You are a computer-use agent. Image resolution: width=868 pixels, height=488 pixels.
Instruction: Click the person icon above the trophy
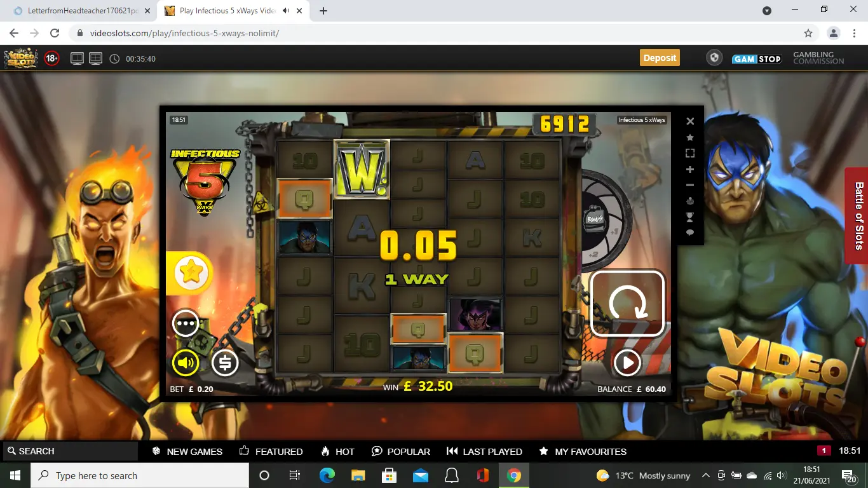pos(690,201)
